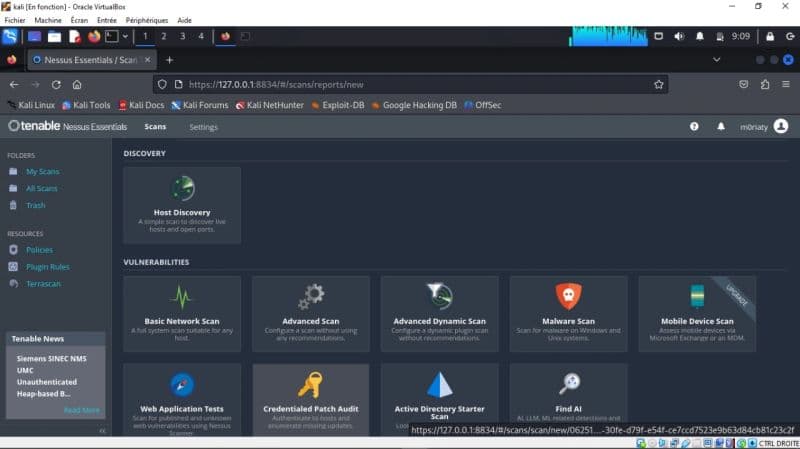Pick the Web Application Tests template
Image resolution: width=800 pixels, height=449 pixels.
coord(182,400)
